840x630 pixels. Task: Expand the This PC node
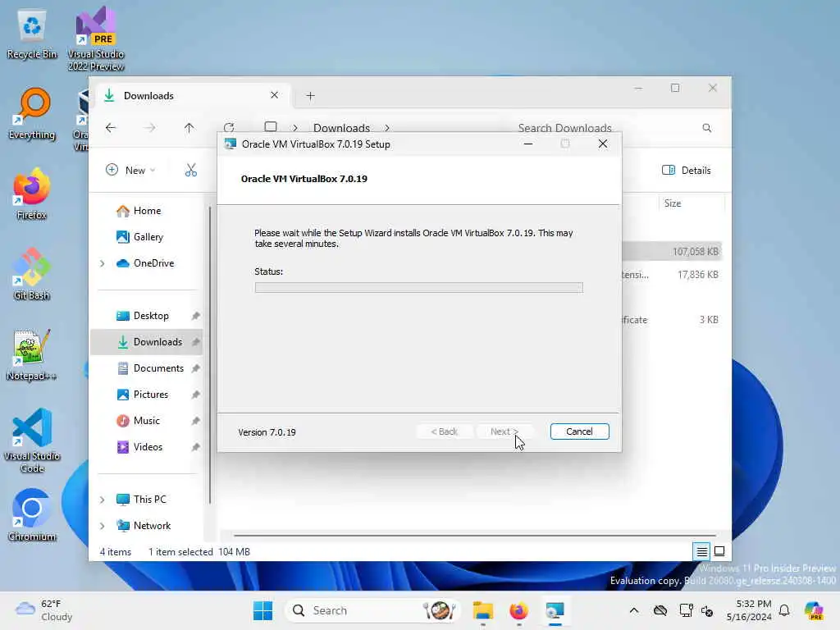102,500
